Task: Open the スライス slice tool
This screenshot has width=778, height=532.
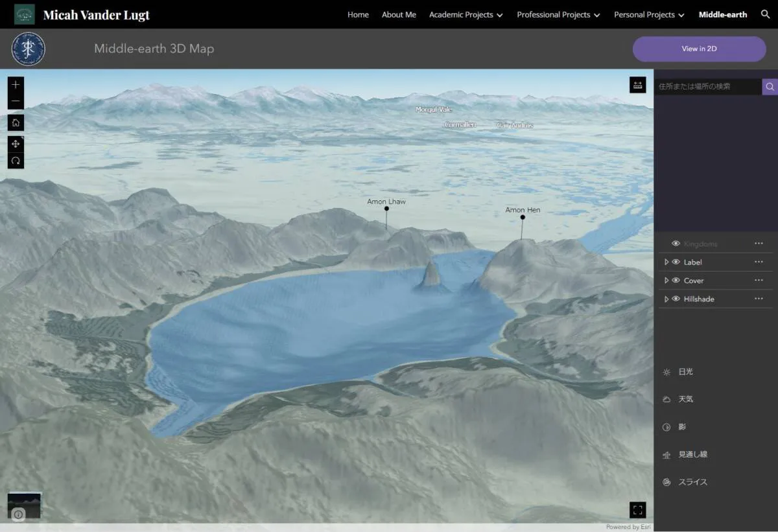Action: tap(685, 482)
